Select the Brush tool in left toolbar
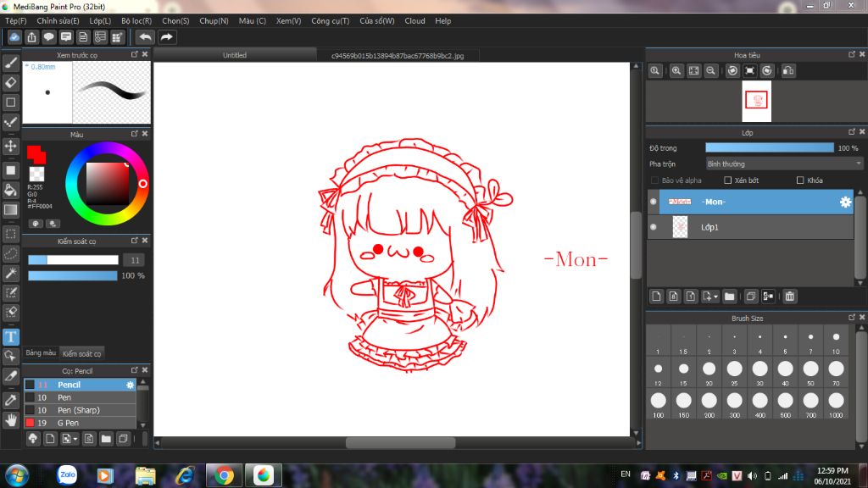 coord(10,63)
